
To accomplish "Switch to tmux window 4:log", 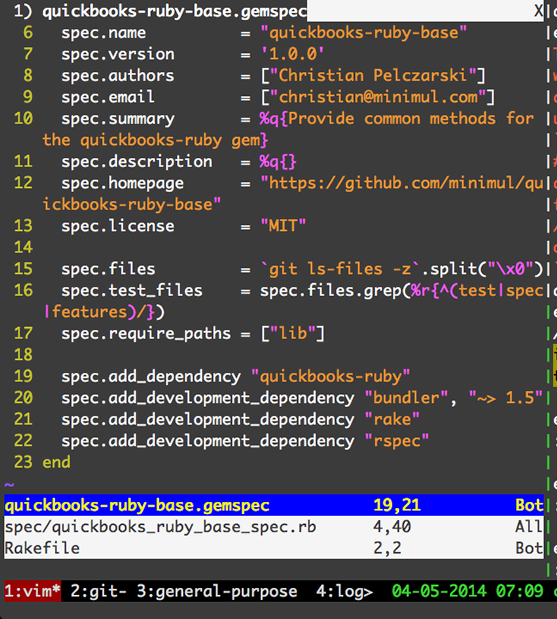I will pos(344,591).
